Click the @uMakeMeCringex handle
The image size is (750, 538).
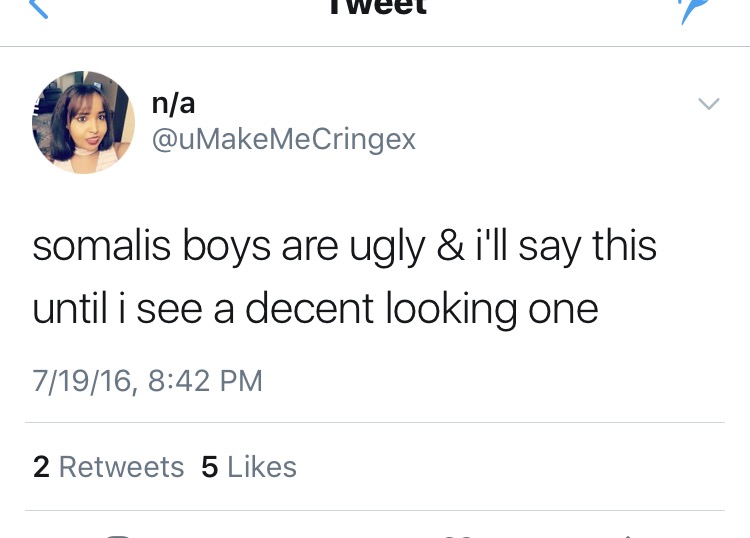pyautogui.click(x=283, y=139)
